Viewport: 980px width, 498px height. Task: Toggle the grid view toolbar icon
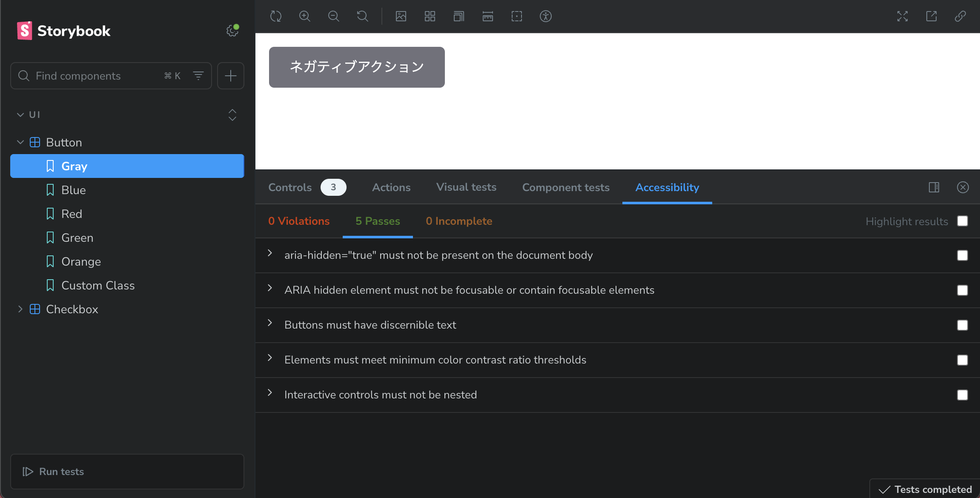pyautogui.click(x=430, y=16)
